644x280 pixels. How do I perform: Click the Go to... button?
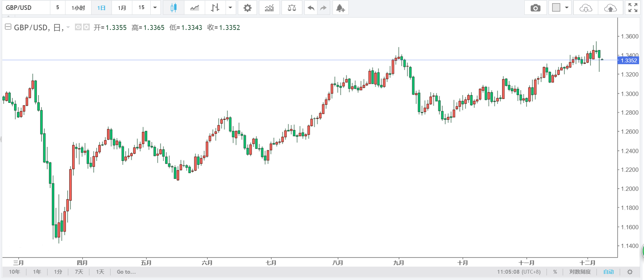tap(126, 272)
